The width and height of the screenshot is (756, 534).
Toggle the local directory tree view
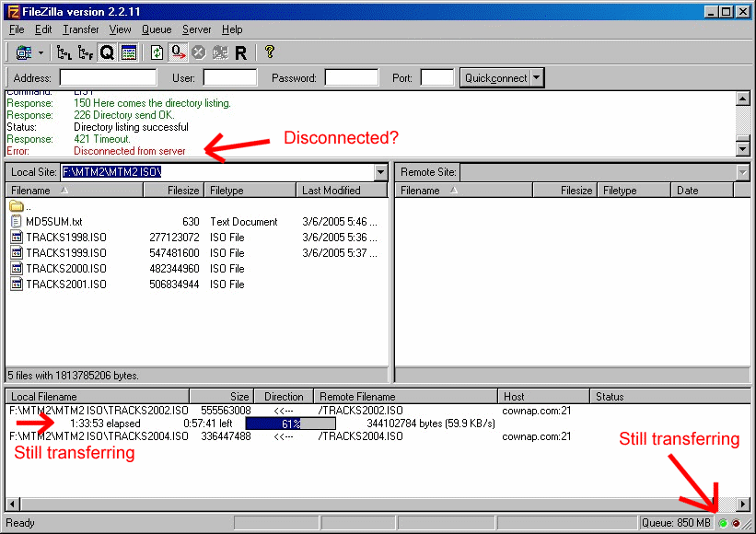pyautogui.click(x=64, y=53)
